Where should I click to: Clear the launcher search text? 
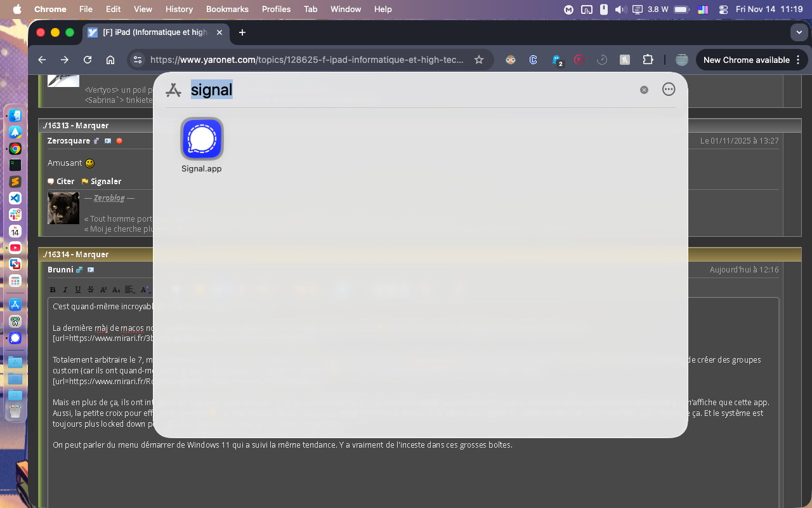coord(644,90)
